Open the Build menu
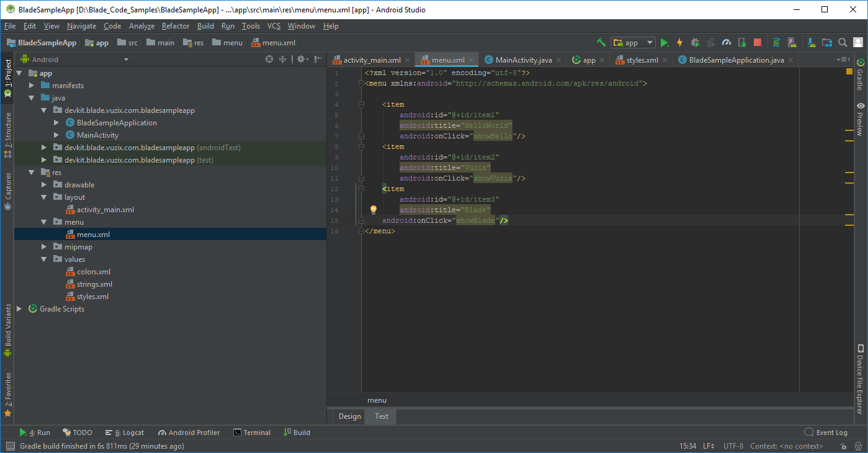 point(205,26)
